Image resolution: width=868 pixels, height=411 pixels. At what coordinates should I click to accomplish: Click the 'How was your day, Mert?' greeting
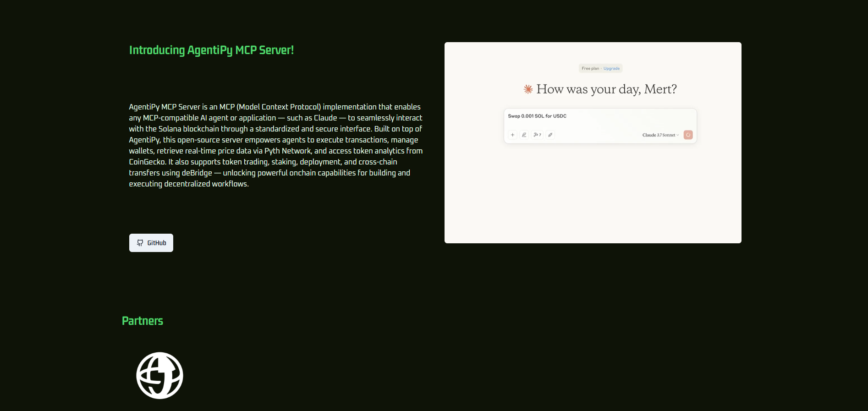pos(606,89)
